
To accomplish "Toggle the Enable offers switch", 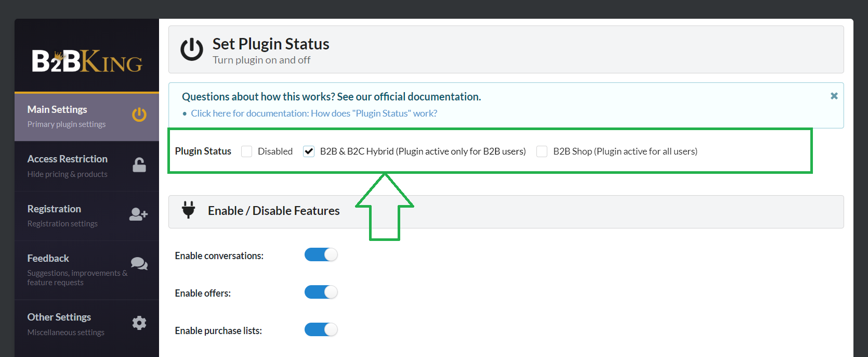I will pos(321,292).
